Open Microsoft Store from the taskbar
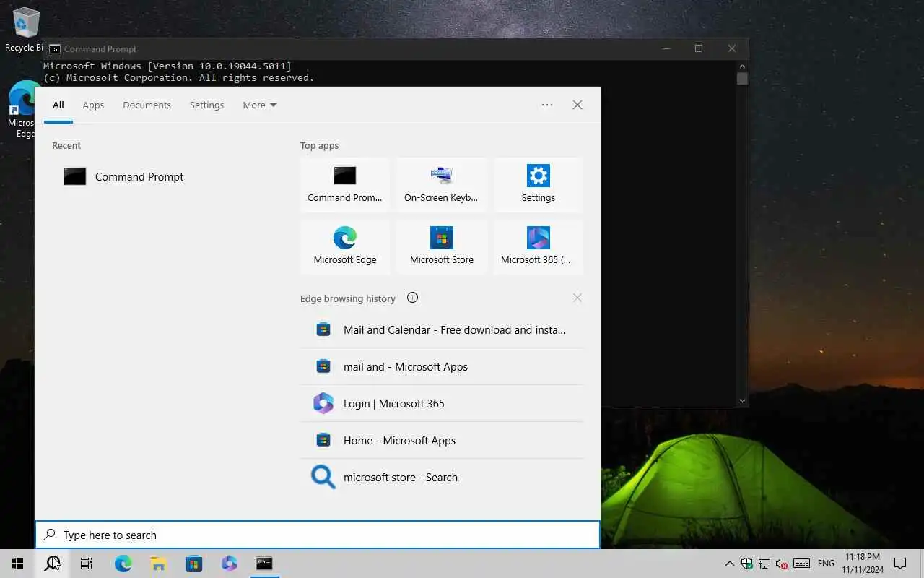The height and width of the screenshot is (578, 924). click(193, 564)
